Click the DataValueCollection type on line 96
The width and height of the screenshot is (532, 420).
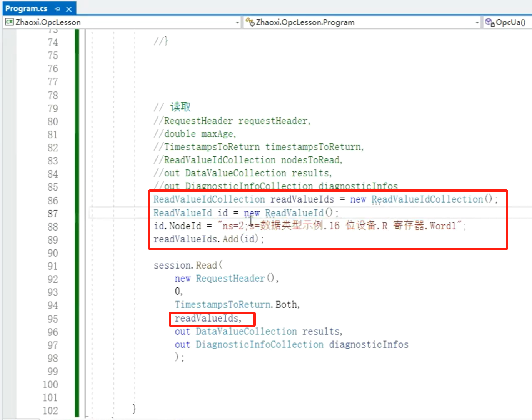coord(246,332)
